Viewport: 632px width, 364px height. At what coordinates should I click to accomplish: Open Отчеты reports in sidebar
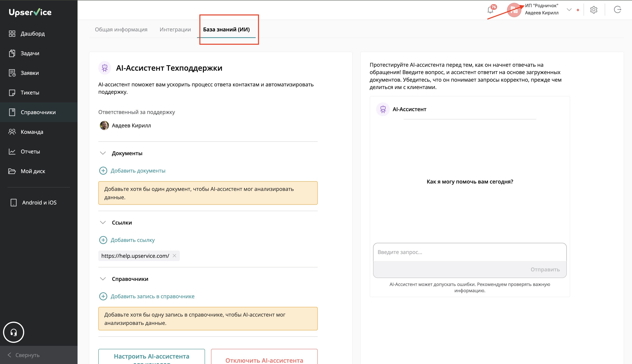30,152
